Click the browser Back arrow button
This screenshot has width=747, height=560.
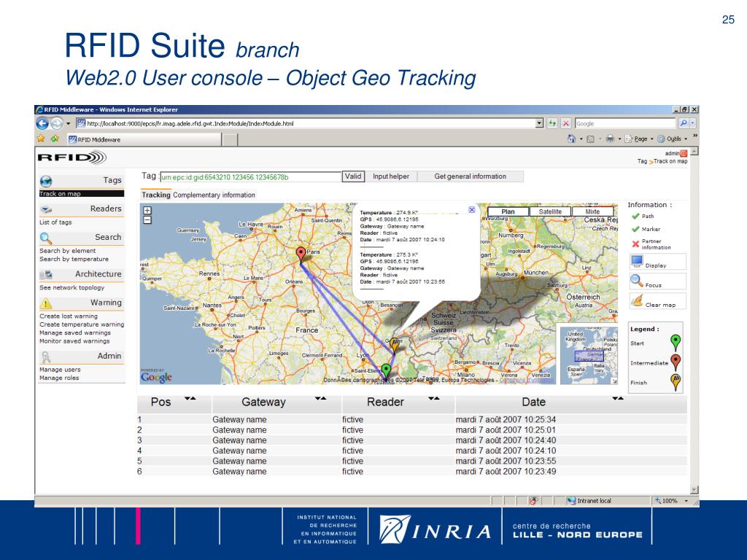click(42, 123)
